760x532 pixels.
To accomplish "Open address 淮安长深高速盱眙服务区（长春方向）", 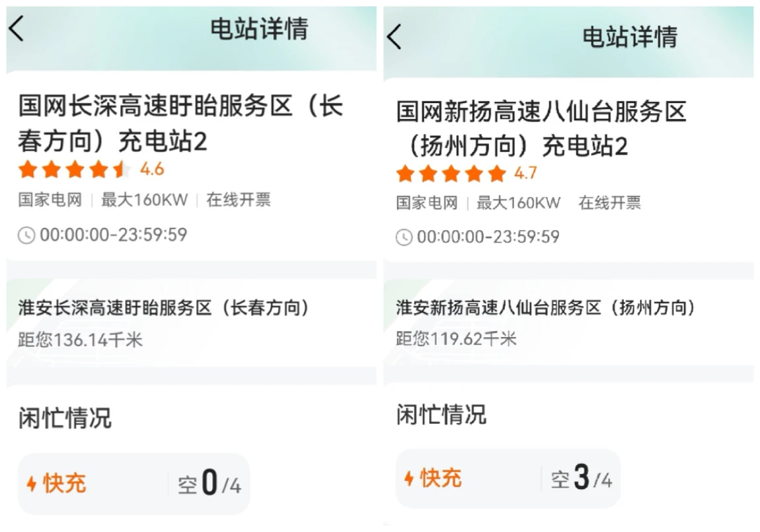I will [163, 308].
